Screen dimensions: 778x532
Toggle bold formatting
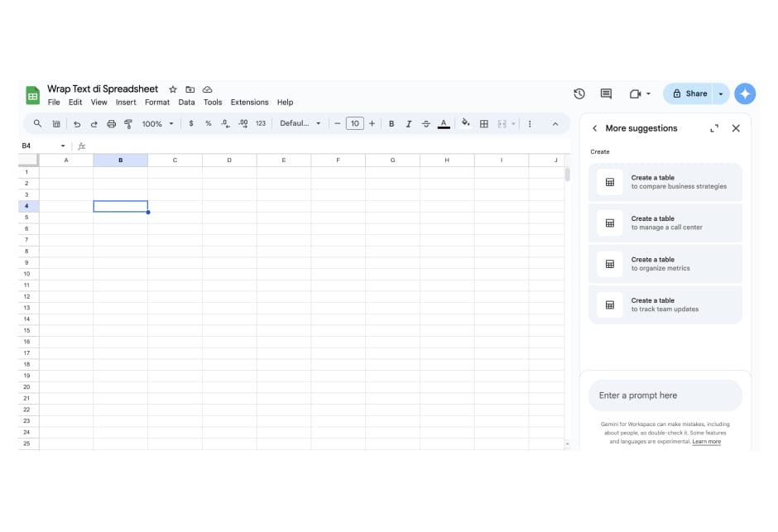(391, 123)
